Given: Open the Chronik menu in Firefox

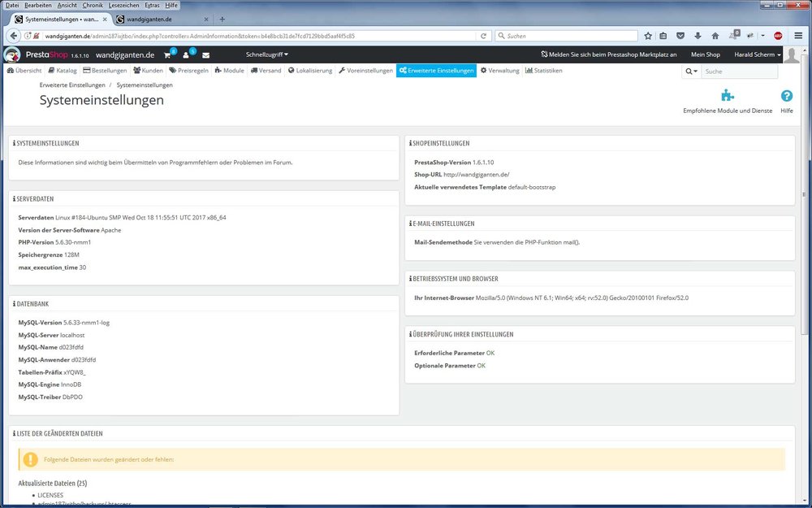Looking at the screenshot, I should click(93, 5).
